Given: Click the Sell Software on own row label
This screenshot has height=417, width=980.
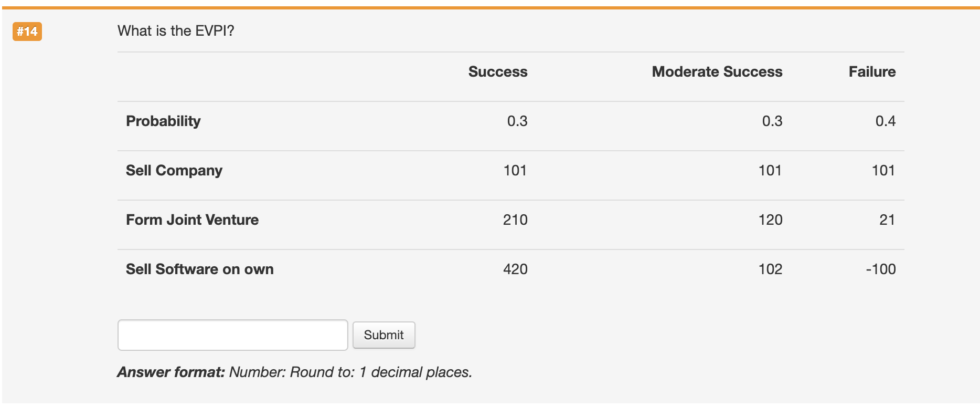Looking at the screenshot, I should coord(199,269).
